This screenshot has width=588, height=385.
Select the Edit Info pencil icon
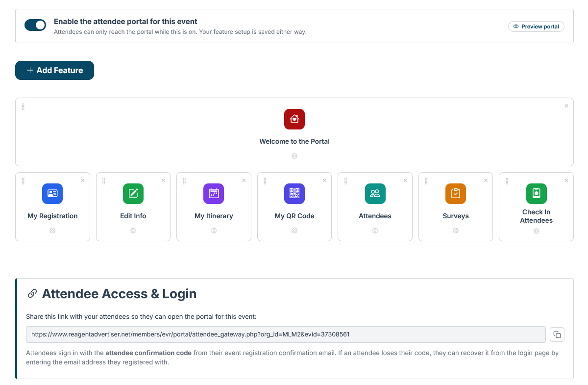(x=133, y=194)
